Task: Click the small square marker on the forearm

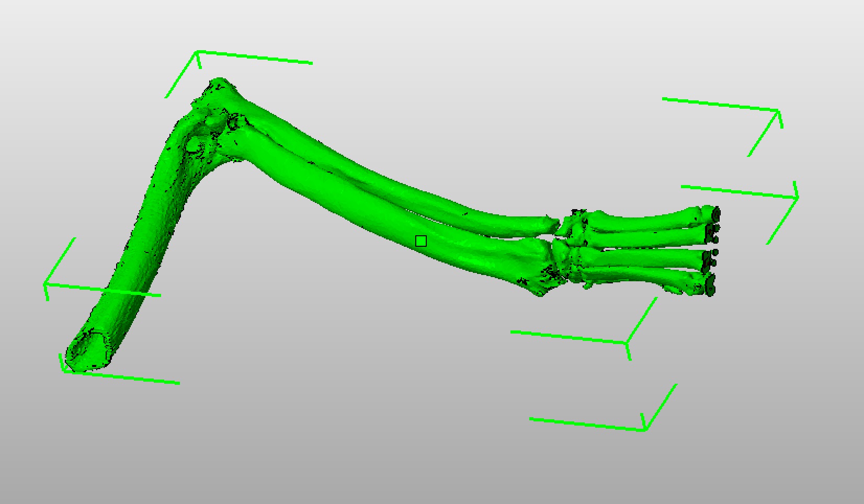Action: (421, 241)
